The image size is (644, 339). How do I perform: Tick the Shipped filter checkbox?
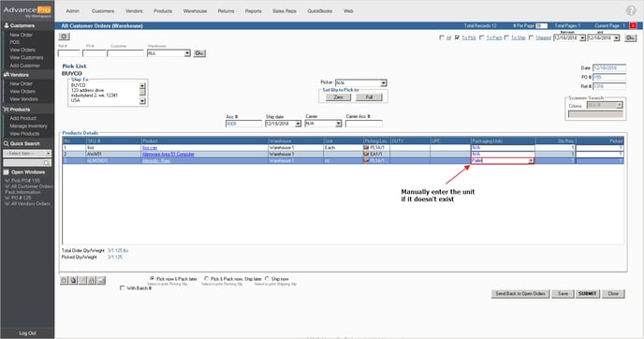[x=531, y=37]
